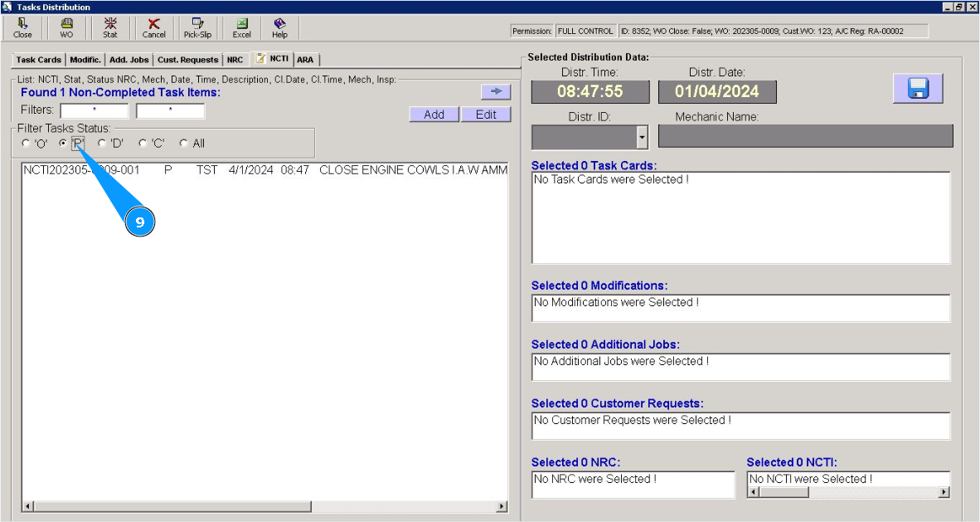Click the Stat toolbar icon
Viewport: 980px width, 522px height.
click(110, 28)
